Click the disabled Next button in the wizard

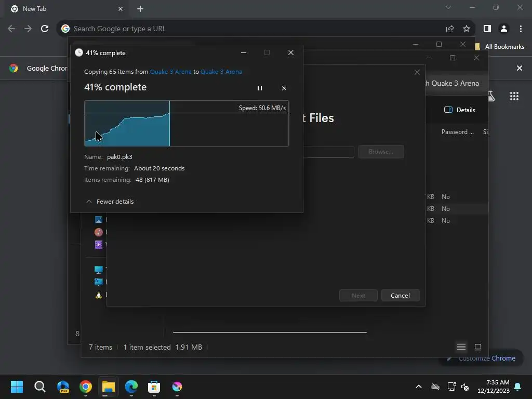tap(358, 296)
